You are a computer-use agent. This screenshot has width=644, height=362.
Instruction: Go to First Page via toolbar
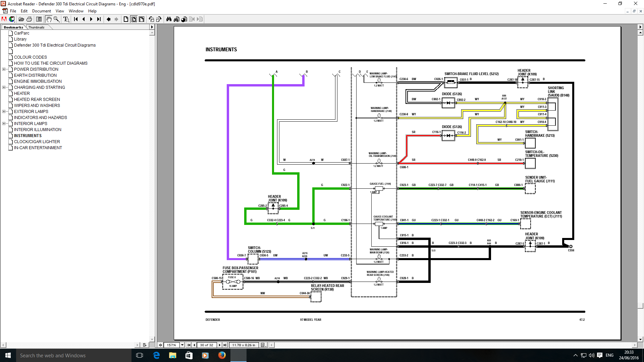click(76, 19)
